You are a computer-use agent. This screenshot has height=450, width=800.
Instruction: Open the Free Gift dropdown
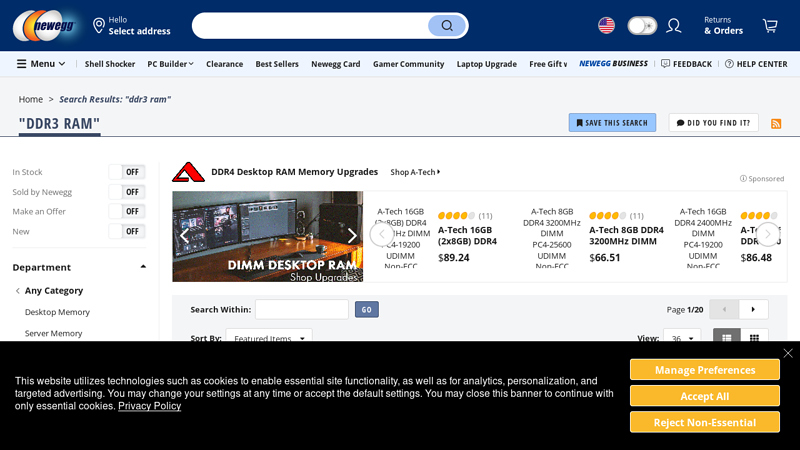[548, 64]
